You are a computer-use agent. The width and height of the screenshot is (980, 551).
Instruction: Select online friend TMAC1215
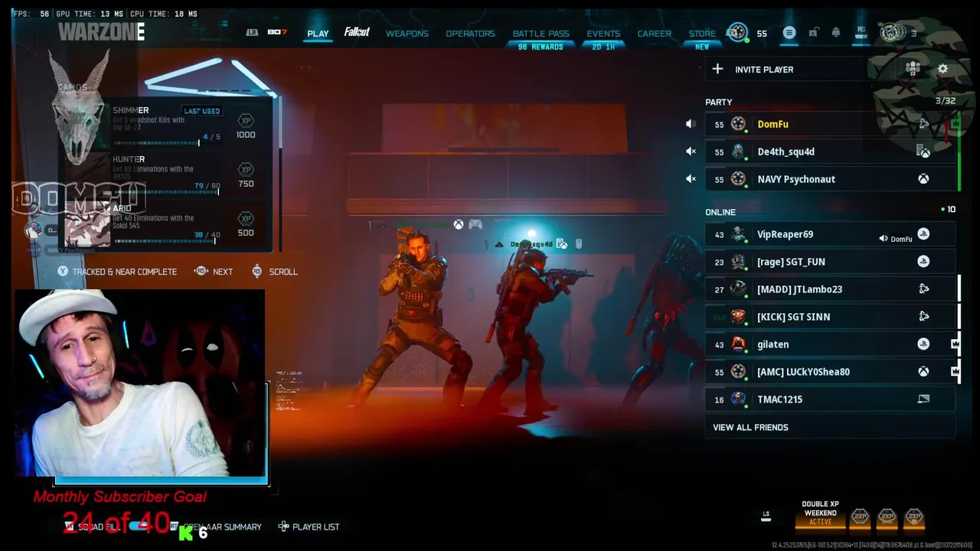[830, 399]
